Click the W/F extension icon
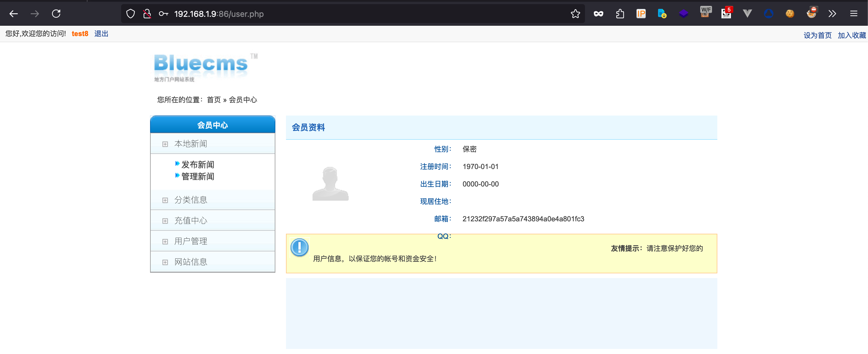Viewport: 868px width, 354px height. 705,12
